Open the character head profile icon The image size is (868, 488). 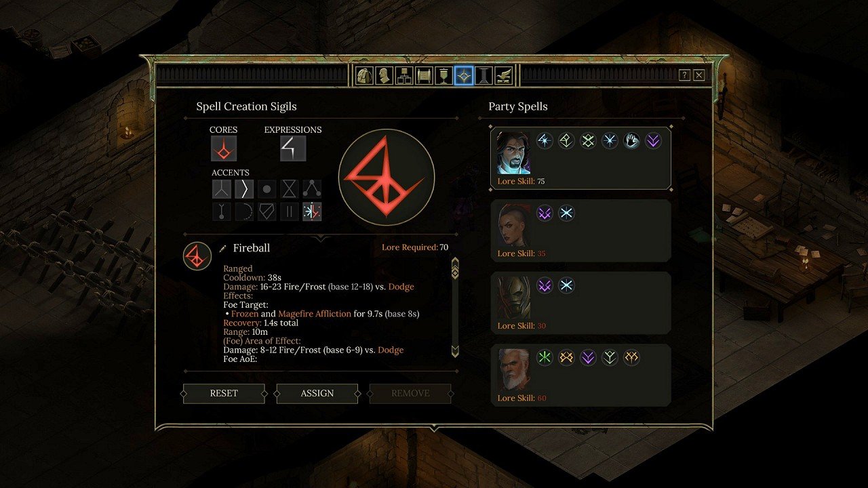click(384, 75)
